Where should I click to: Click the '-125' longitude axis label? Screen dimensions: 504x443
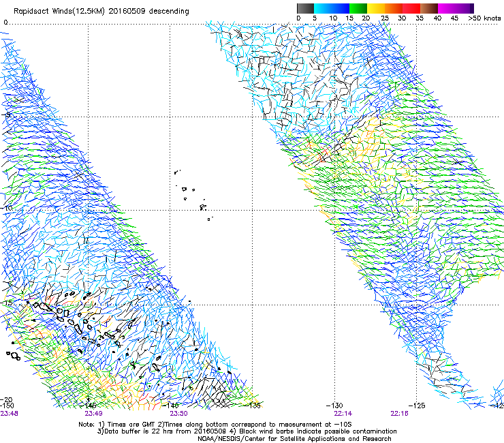pos(417,406)
